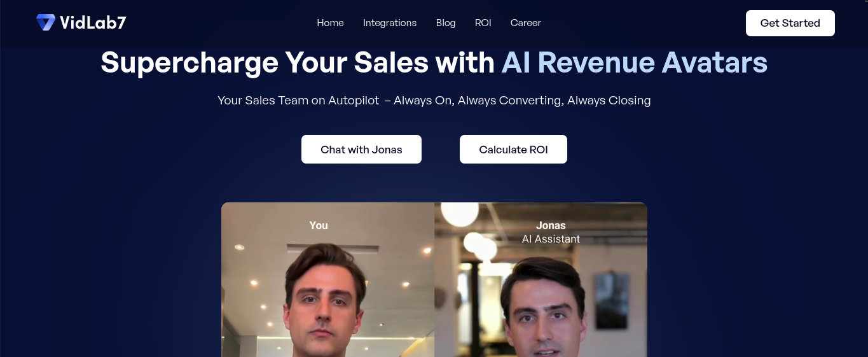Click the Get Started button
The width and height of the screenshot is (868, 357).
coord(790,23)
